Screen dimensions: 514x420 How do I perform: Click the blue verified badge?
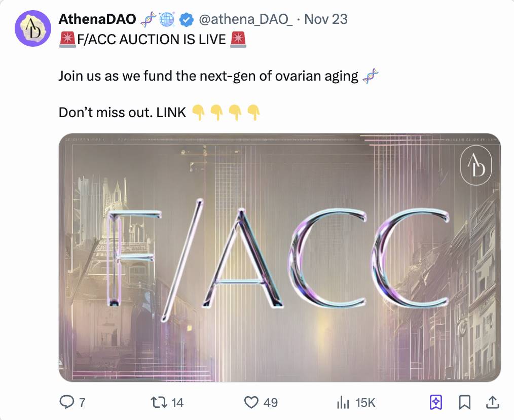[186, 20]
